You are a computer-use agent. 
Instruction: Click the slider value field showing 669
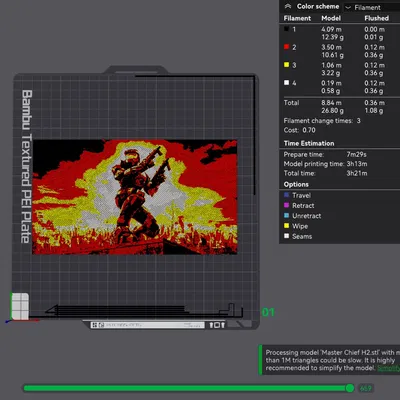[366, 388]
